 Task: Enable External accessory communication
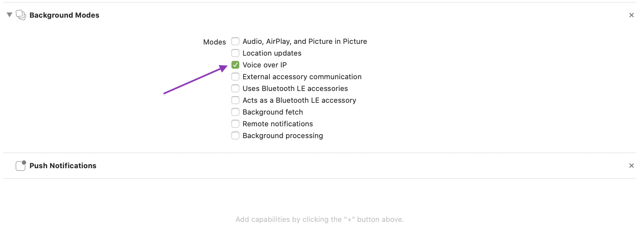tap(235, 76)
